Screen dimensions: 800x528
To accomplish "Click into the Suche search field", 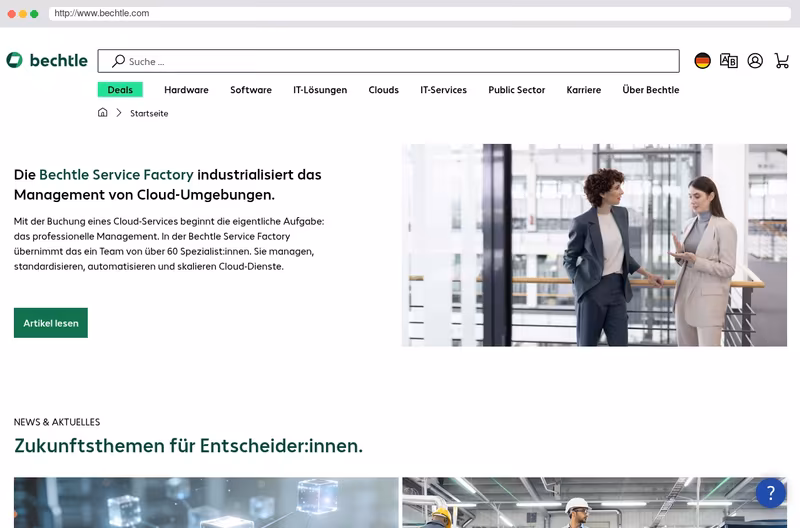I will pyautogui.click(x=388, y=61).
